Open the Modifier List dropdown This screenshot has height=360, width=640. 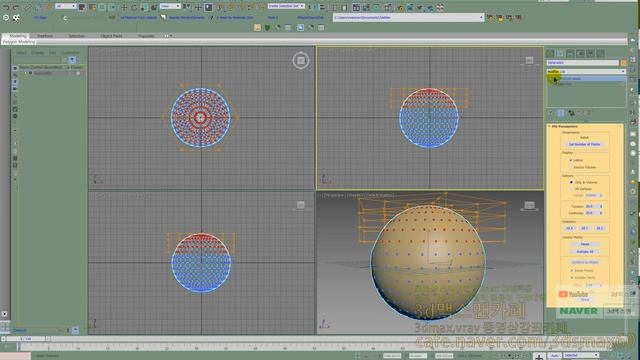coord(586,71)
